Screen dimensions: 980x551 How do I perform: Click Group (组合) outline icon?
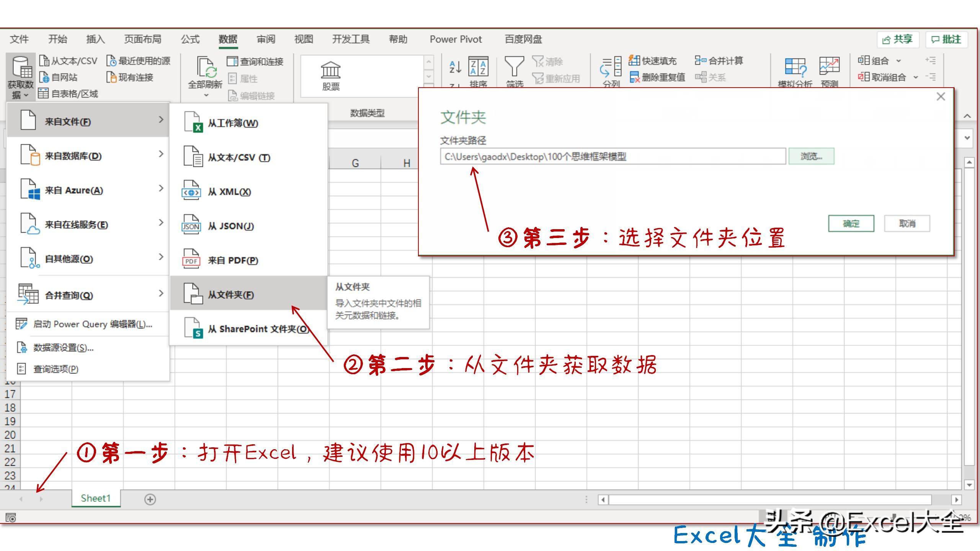873,60
